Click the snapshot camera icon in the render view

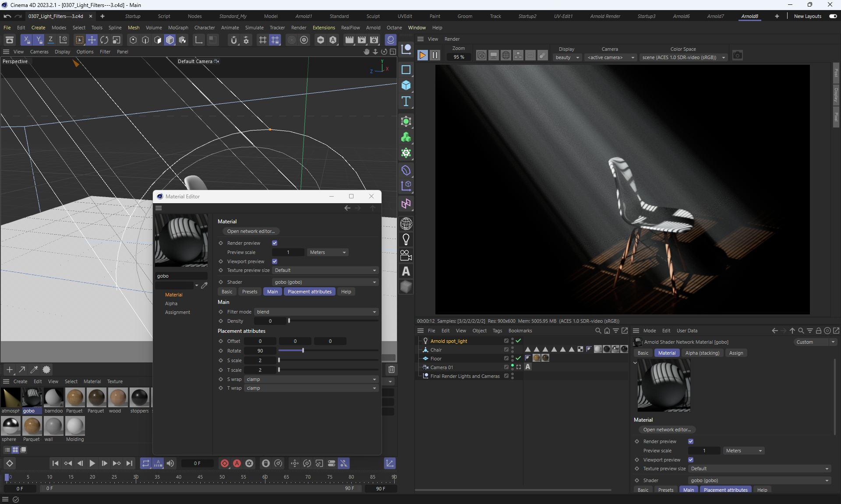tap(738, 56)
